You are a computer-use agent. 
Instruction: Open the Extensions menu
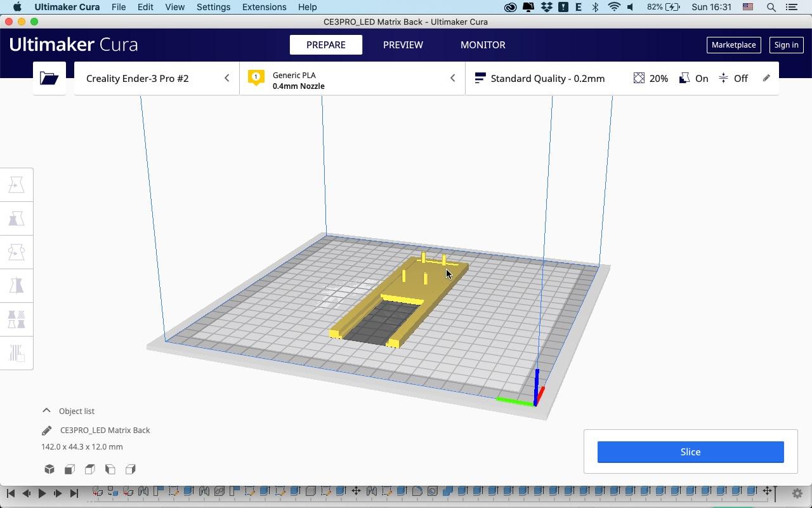(x=264, y=7)
